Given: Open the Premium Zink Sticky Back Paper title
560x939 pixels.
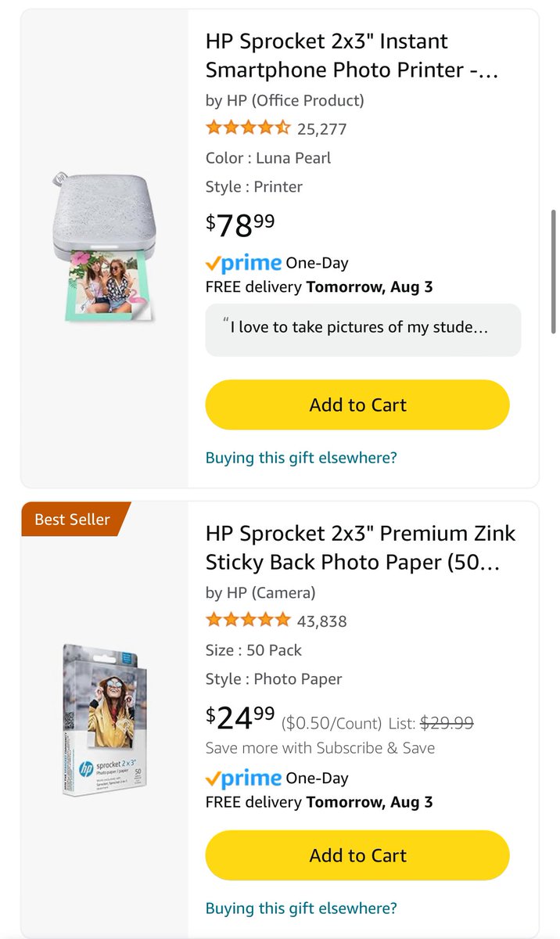Looking at the screenshot, I should 361,549.
